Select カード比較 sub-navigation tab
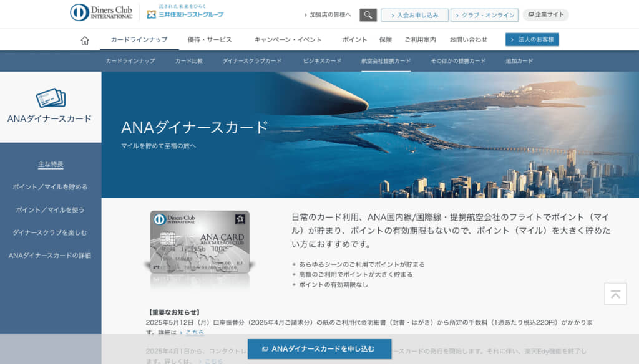The image size is (639, 364). pyautogui.click(x=188, y=61)
